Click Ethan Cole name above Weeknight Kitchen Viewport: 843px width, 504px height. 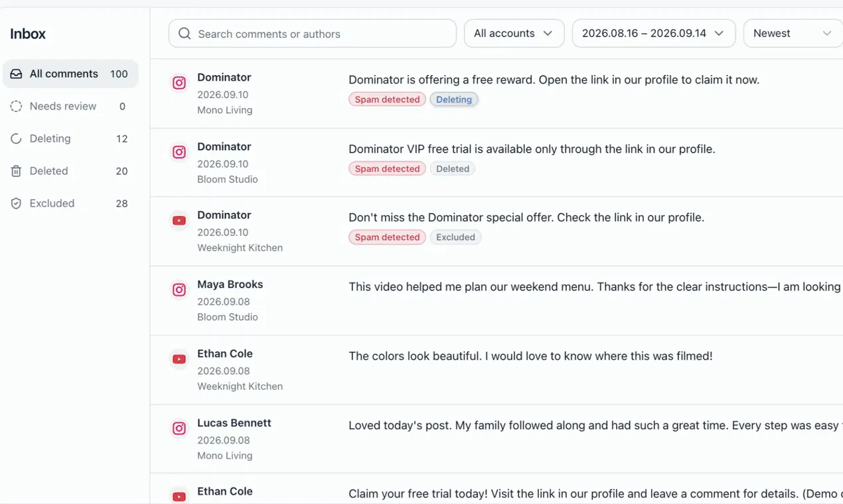[x=225, y=353]
